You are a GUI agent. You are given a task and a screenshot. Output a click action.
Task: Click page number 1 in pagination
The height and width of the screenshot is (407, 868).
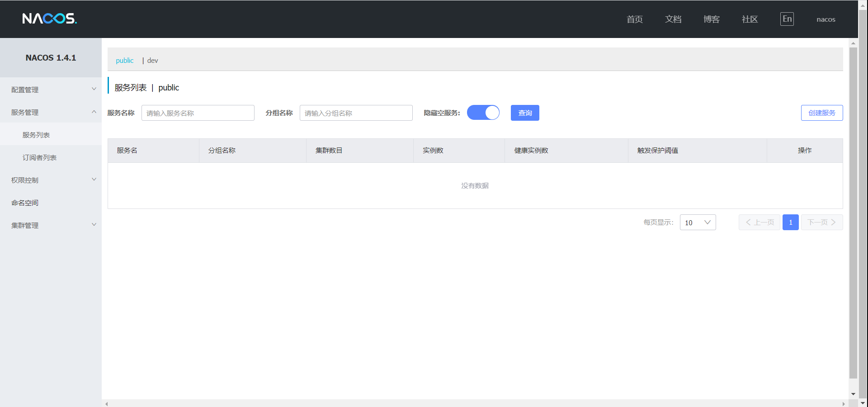point(790,222)
